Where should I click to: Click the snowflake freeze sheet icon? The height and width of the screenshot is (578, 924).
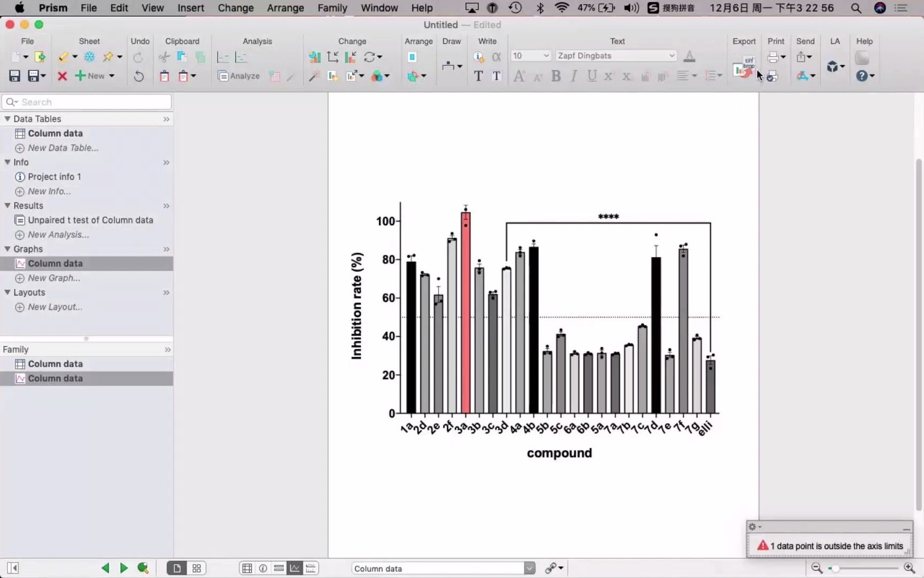coord(89,57)
